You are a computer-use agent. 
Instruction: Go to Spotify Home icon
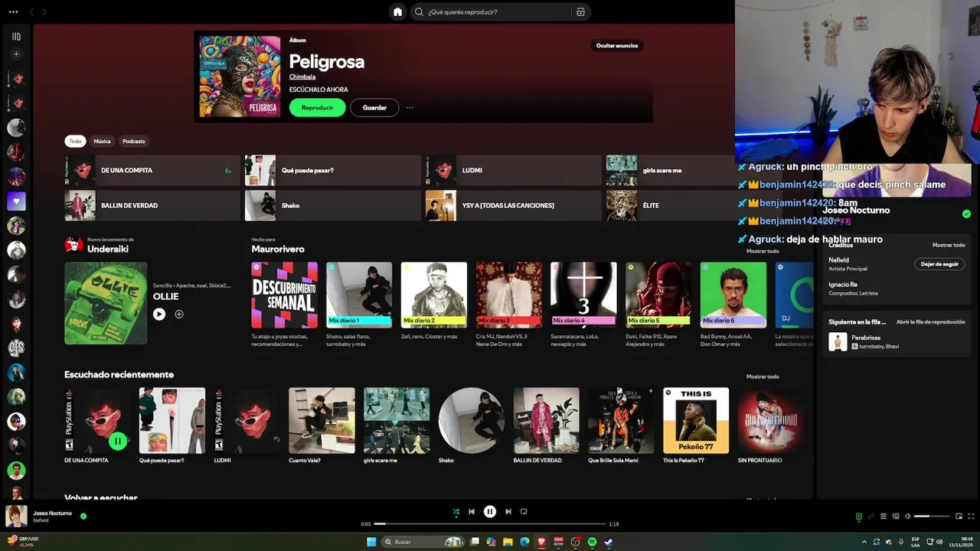(397, 11)
